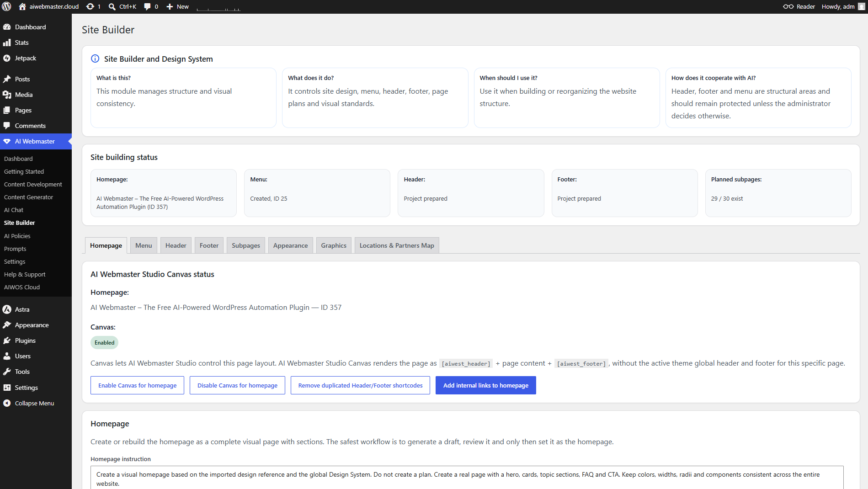Switch to the Header tab

[176, 245]
